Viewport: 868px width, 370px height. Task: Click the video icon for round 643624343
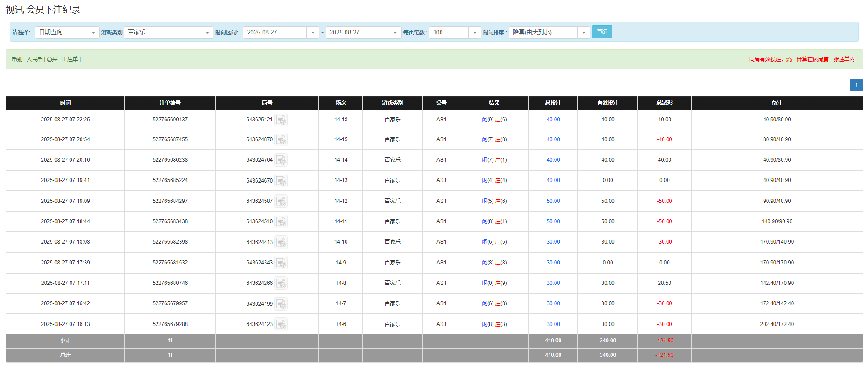(281, 263)
